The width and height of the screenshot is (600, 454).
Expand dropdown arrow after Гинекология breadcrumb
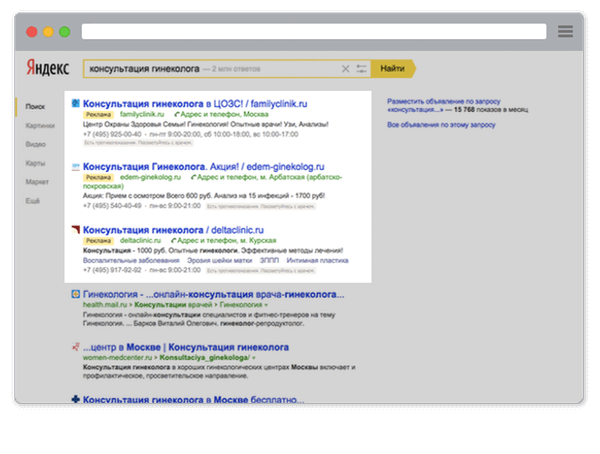[x=266, y=305]
